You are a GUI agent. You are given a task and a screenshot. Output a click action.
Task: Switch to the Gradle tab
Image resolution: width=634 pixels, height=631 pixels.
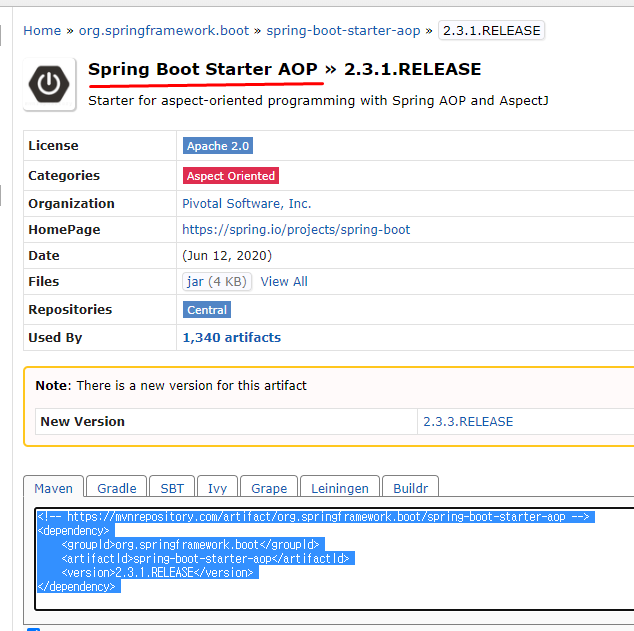point(117,488)
